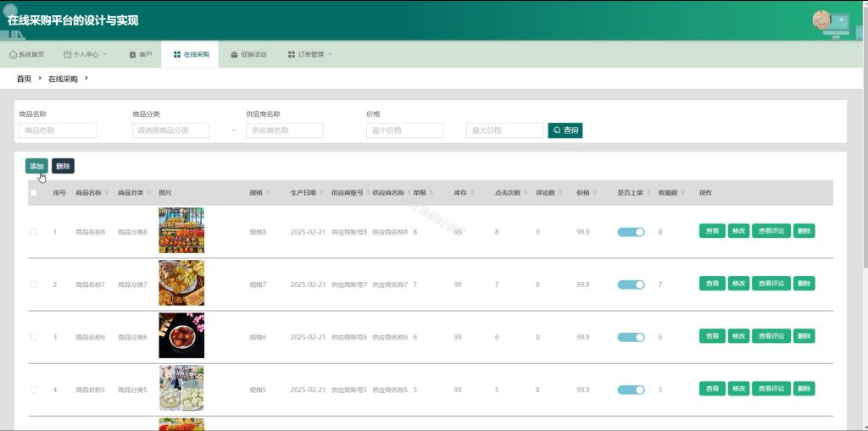Click the 添加 button
This screenshot has width=868, height=431.
tap(36, 166)
